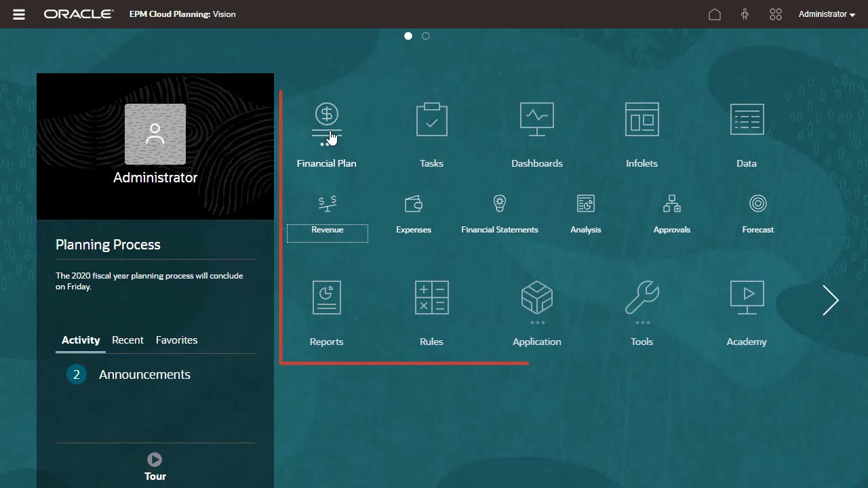Click the 2020 fiscal year announcement text
The width and height of the screenshot is (868, 488).
149,281
